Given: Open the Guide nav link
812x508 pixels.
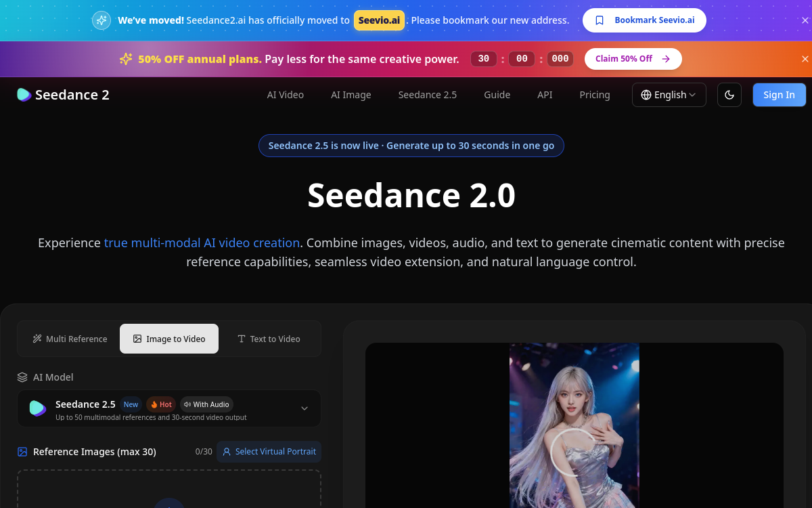Looking at the screenshot, I should point(497,95).
